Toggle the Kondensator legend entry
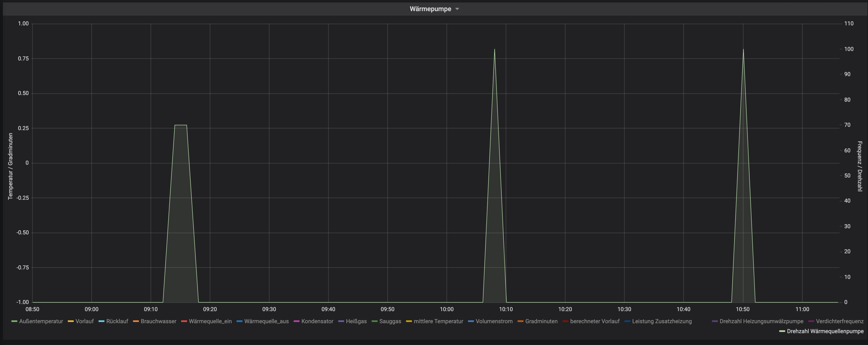 317,321
